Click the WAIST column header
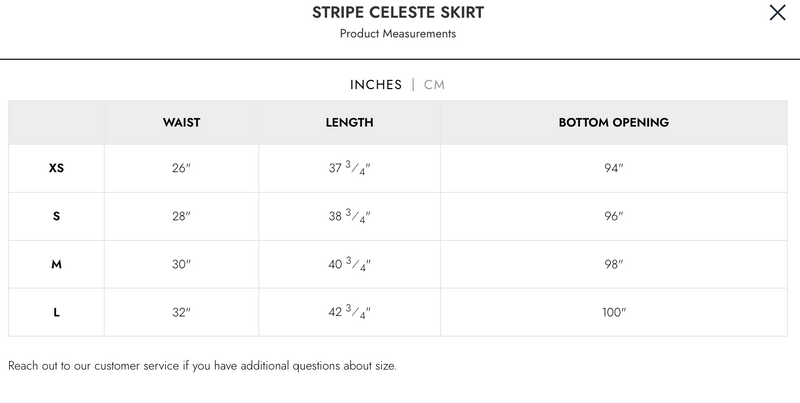This screenshot has height=403, width=800. [181, 123]
